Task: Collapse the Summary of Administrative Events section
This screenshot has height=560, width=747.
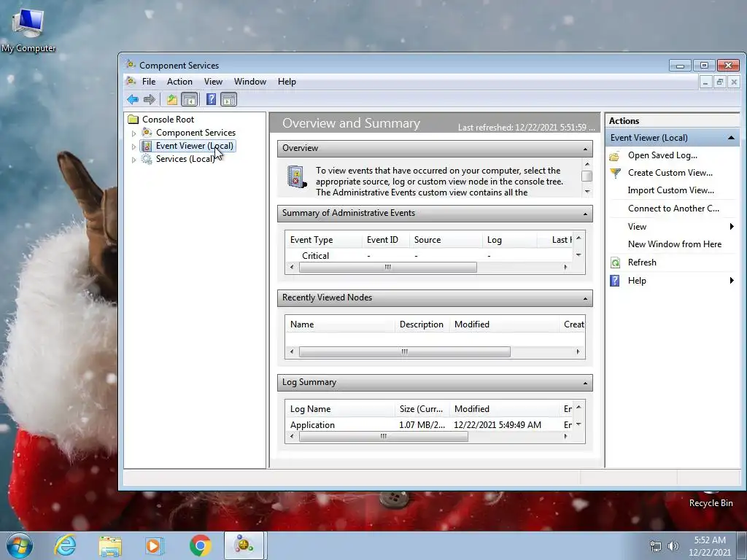Action: pos(586,214)
